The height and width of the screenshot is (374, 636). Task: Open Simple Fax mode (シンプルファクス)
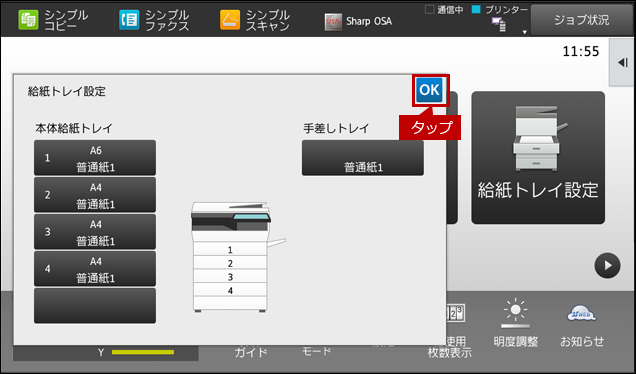(x=154, y=20)
